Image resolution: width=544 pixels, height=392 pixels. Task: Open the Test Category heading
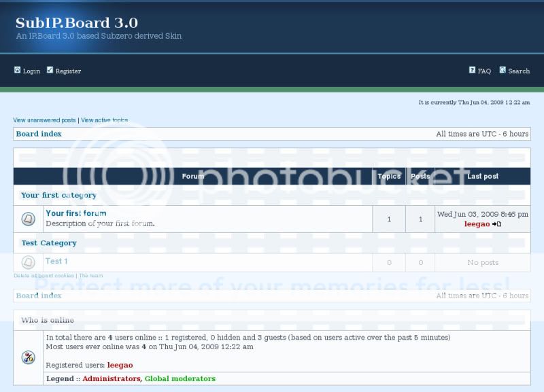click(49, 243)
